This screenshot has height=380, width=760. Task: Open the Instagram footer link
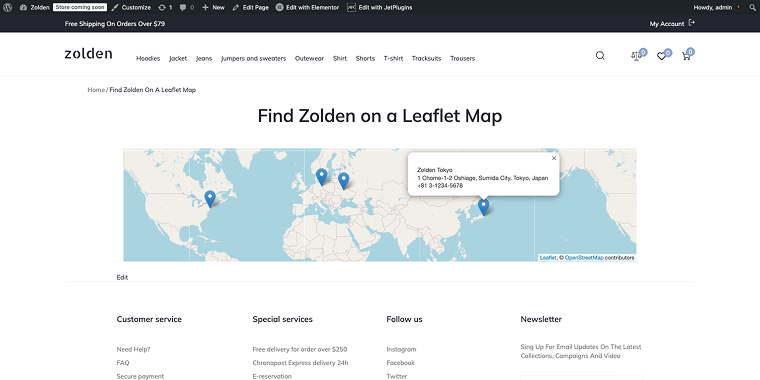pos(401,349)
